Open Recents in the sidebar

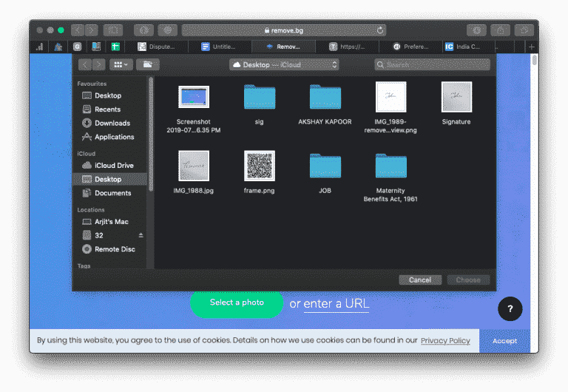click(107, 109)
